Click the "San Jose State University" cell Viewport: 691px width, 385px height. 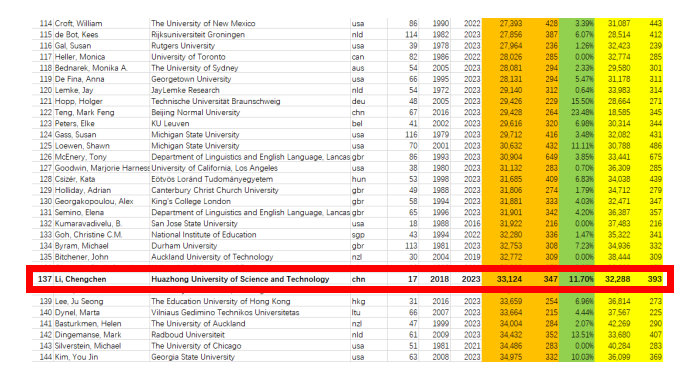point(194,223)
